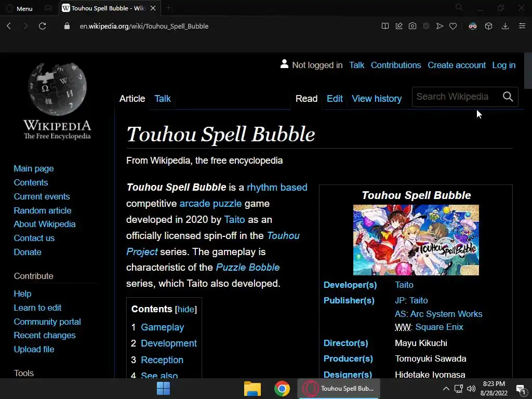This screenshot has width=532, height=399.
Task: Open the Windows Start button
Action: coord(163,389)
